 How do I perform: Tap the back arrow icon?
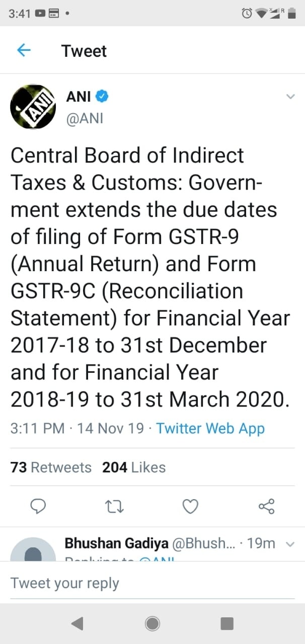coord(24,50)
